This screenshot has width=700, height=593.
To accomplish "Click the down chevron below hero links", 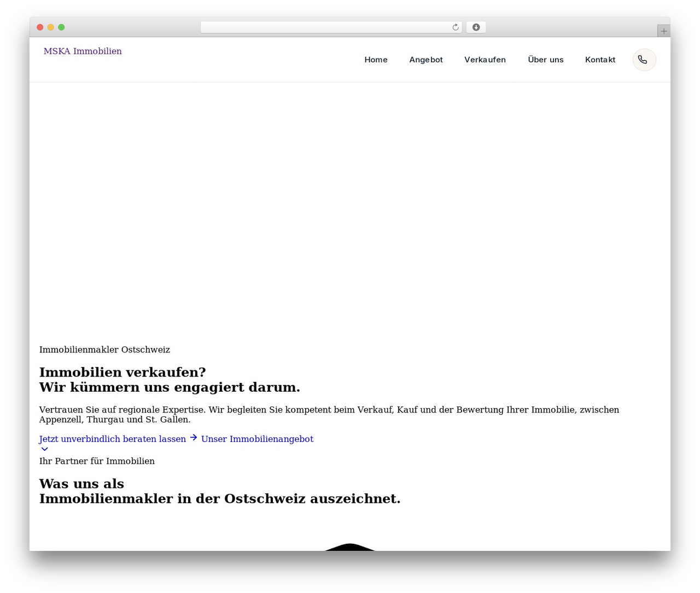I will 45,449.
